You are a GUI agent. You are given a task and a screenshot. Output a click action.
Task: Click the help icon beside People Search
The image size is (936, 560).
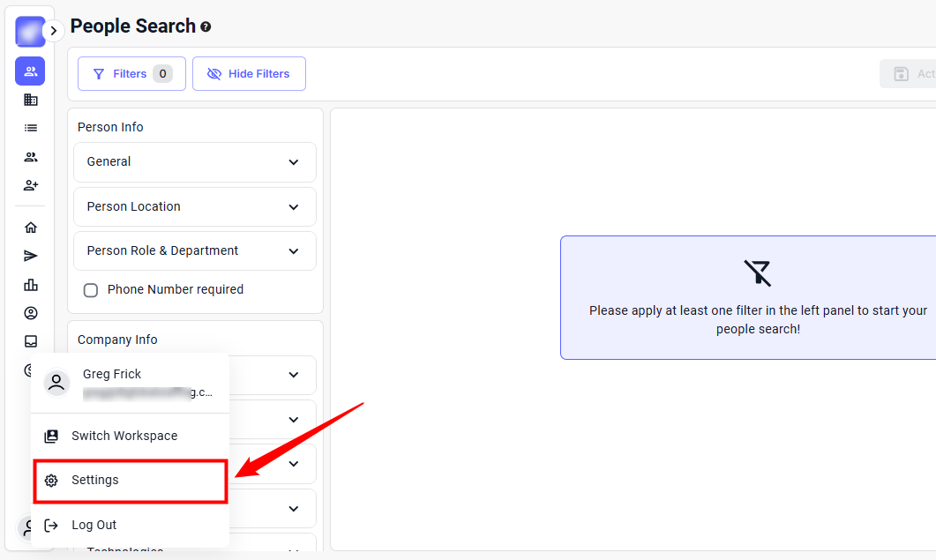tap(206, 27)
